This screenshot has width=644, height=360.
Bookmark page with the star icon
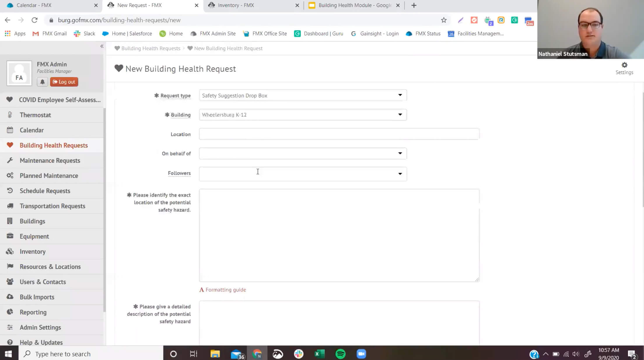coord(444,20)
